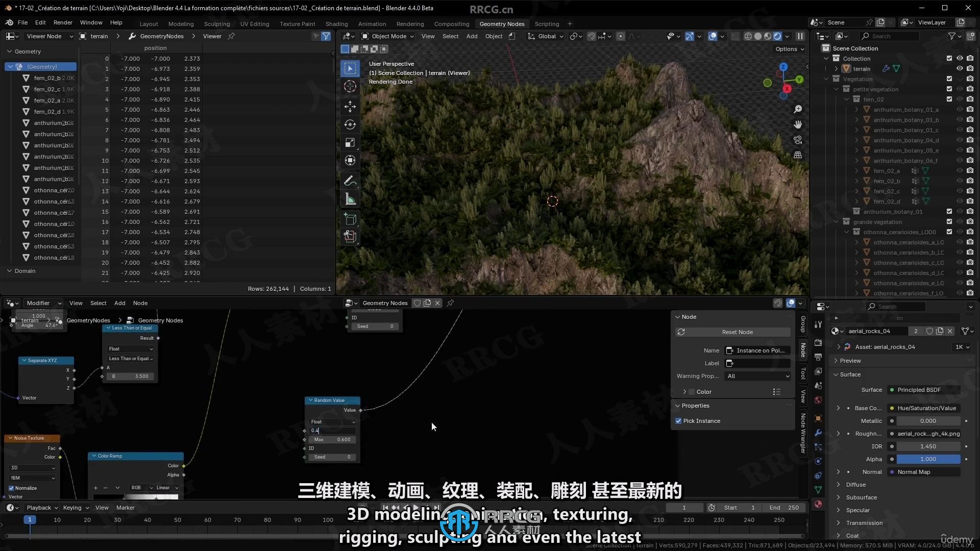This screenshot has height=551, width=980.
Task: Click the End frame field 250
Action: coord(784,508)
